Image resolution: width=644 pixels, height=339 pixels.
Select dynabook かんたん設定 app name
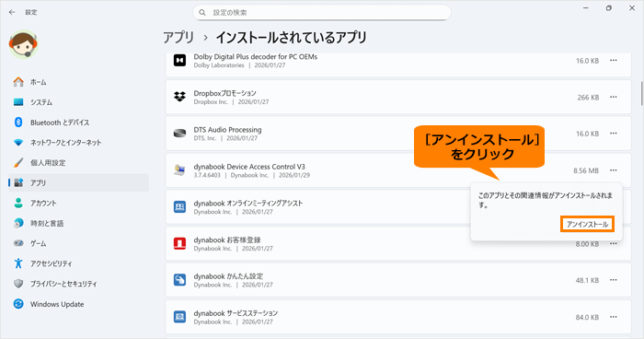(228, 276)
